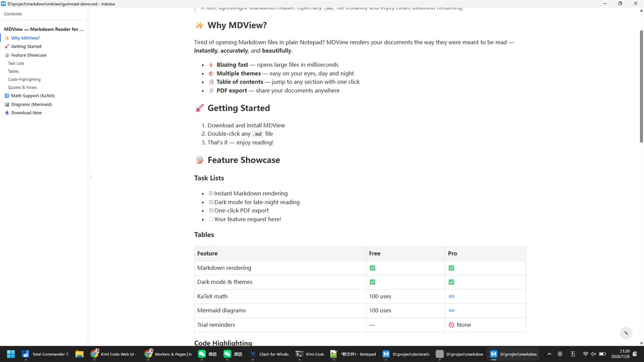644x362 pixels.
Task: Open File Explorer from the taskbar
Action: (x=79, y=354)
